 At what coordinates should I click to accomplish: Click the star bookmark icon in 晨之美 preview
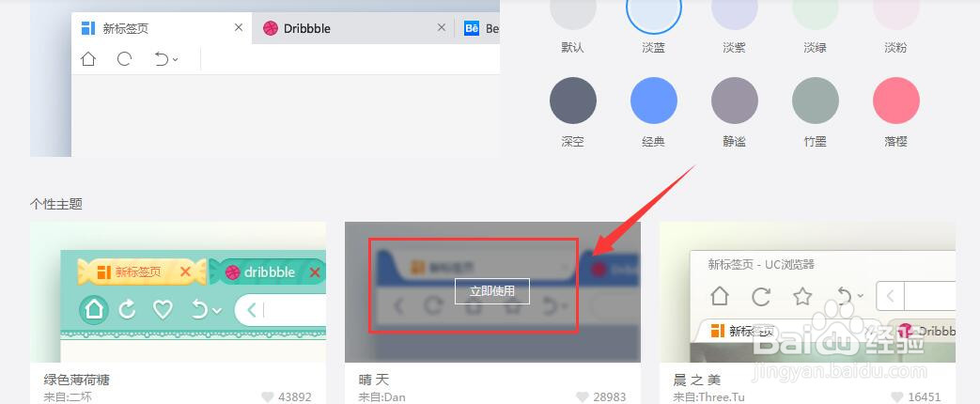(x=802, y=296)
